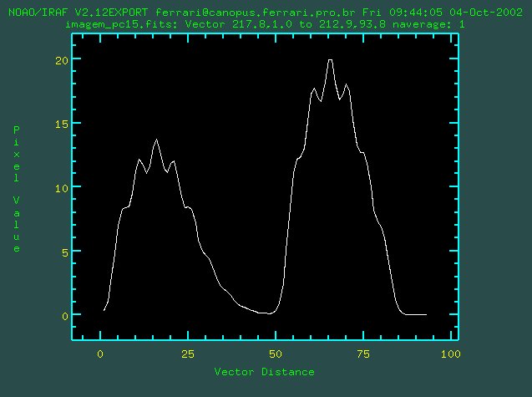Click x-axis tick label 75

363,354
